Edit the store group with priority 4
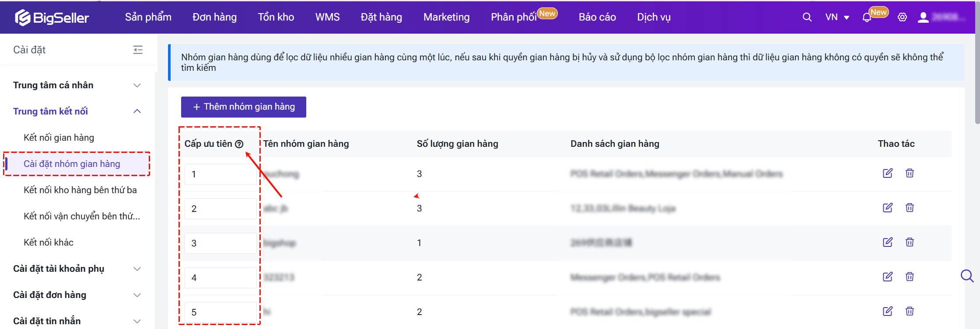 887,277
